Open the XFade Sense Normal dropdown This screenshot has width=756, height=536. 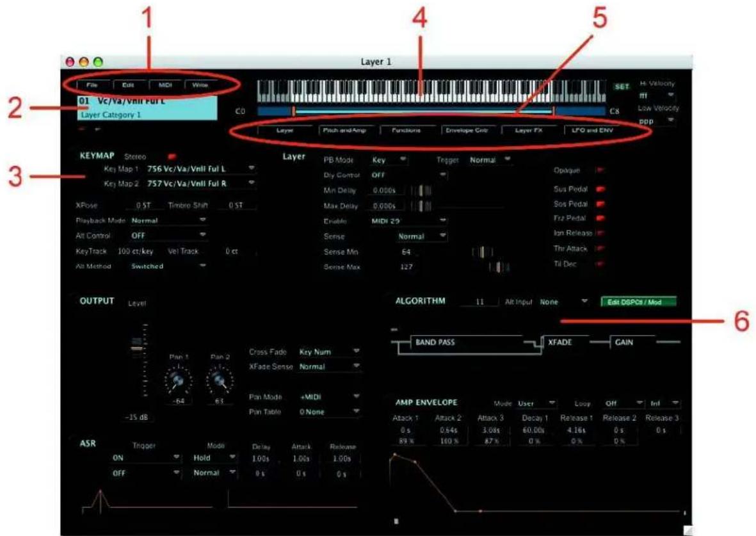329,367
